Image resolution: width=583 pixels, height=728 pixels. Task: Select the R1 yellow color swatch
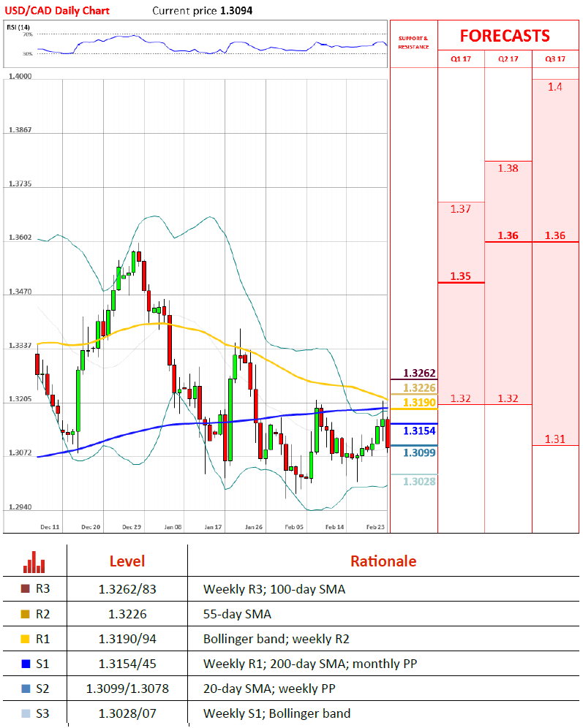point(26,639)
